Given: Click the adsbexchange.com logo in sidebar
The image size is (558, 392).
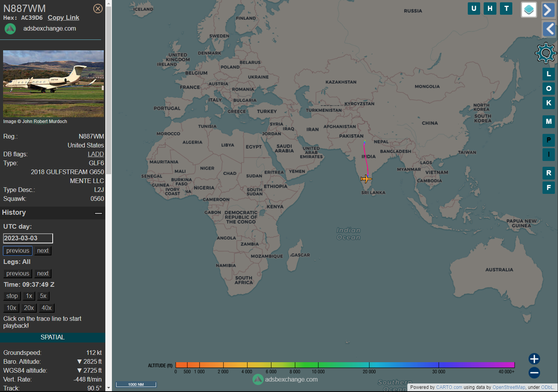Looking at the screenshot, I should point(10,29).
